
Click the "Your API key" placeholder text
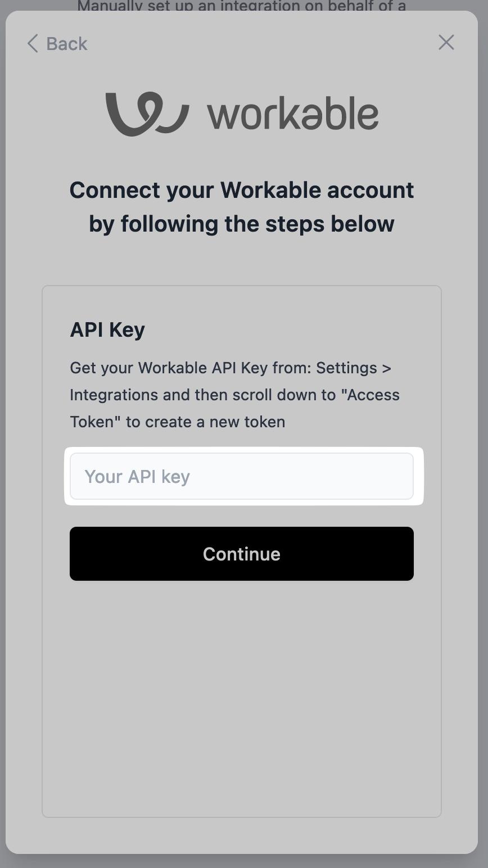(137, 477)
